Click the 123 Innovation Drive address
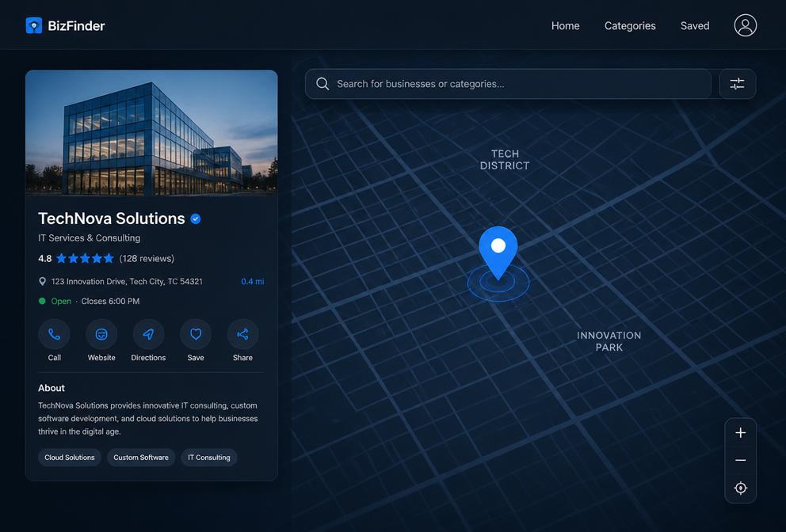Image resolution: width=786 pixels, height=532 pixels. coord(127,282)
